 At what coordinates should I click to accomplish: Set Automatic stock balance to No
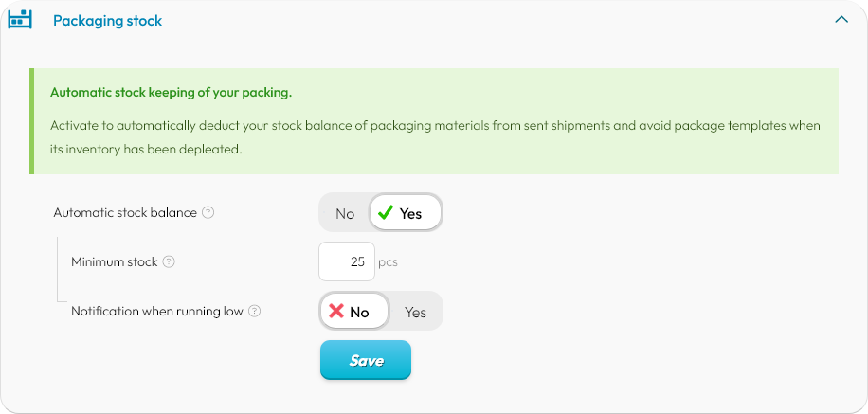click(x=344, y=213)
